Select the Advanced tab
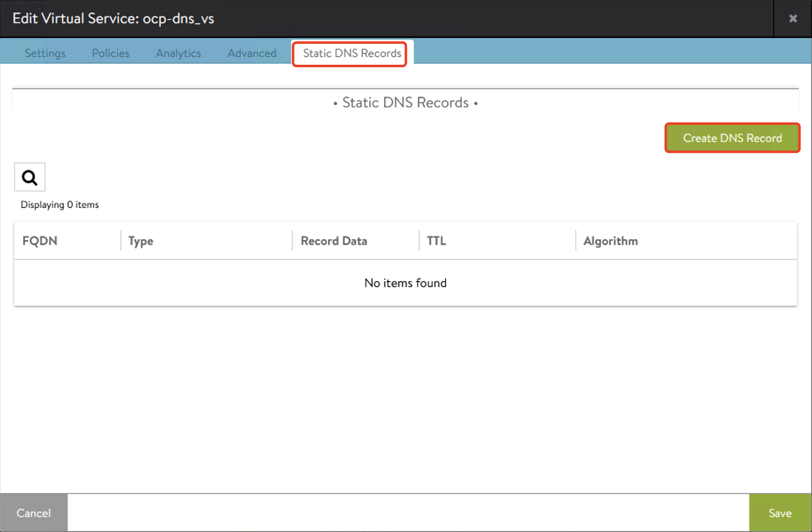Screen dimensions: 812x532 pos(252,53)
